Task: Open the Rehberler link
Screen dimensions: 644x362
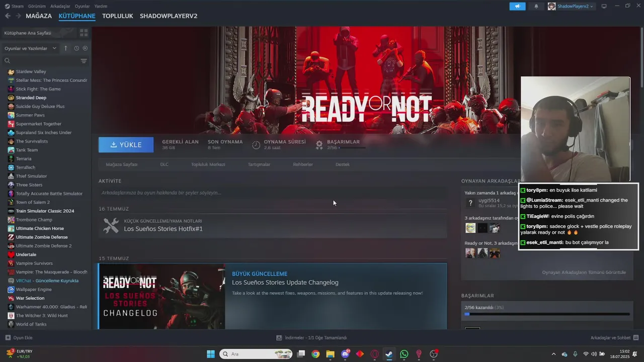Action: tap(303, 164)
